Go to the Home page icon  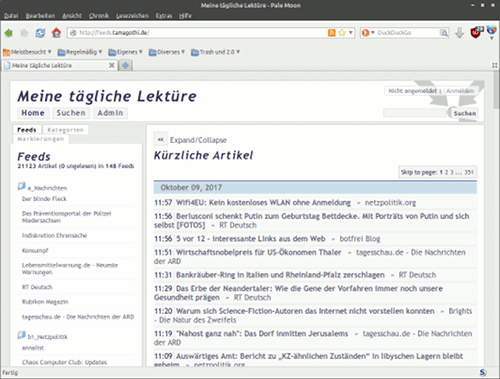(x=56, y=33)
